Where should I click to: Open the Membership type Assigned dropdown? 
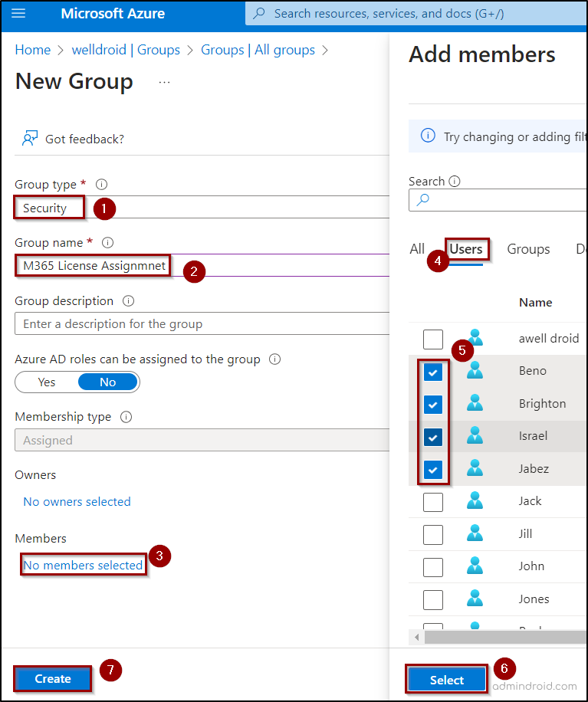tap(202, 440)
